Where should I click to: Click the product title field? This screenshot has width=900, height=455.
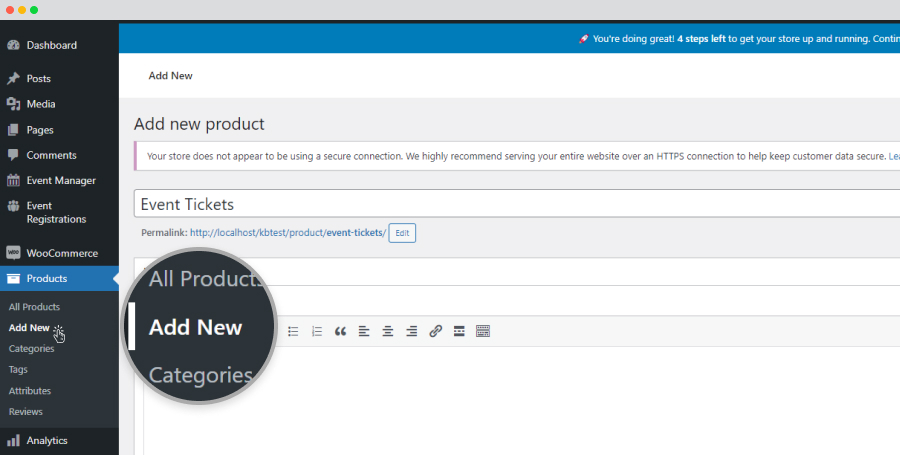coord(517,204)
